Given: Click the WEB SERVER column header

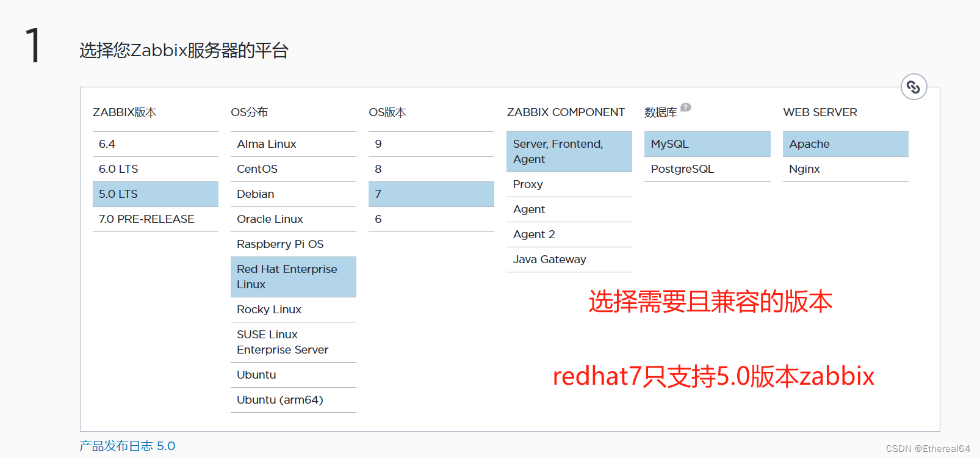Looking at the screenshot, I should [820, 112].
